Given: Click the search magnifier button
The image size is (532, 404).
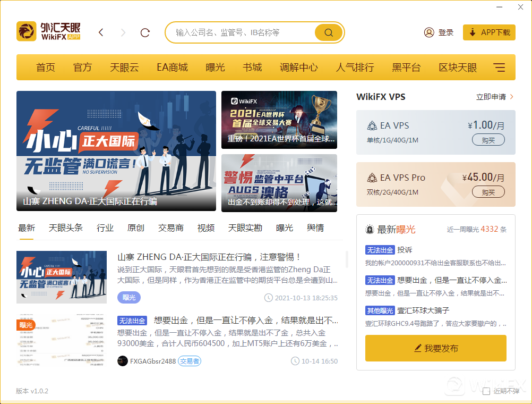Looking at the screenshot, I should click(x=329, y=32).
